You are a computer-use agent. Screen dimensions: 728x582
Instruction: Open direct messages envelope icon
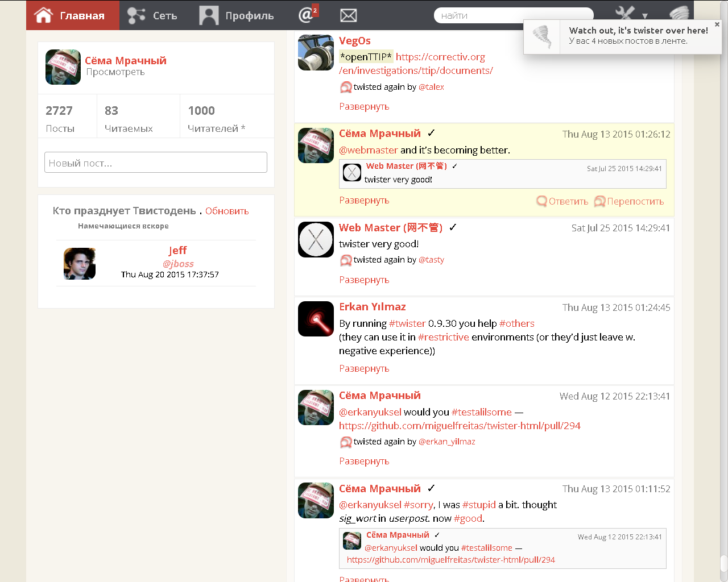coord(348,15)
